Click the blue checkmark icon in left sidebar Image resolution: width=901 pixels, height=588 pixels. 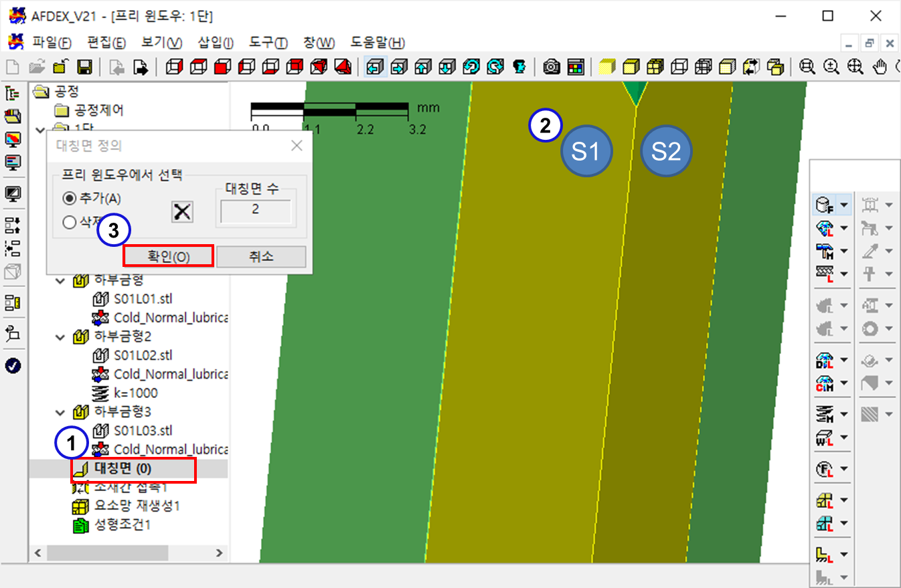click(13, 365)
